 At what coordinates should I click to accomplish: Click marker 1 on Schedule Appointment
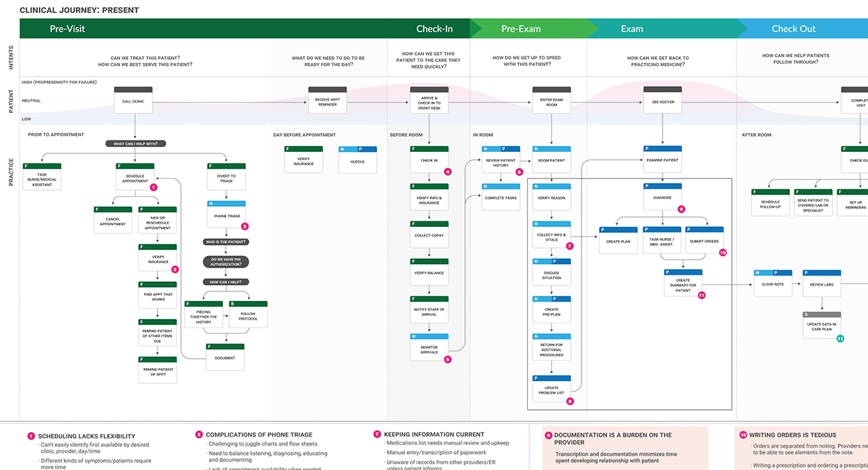point(153,187)
